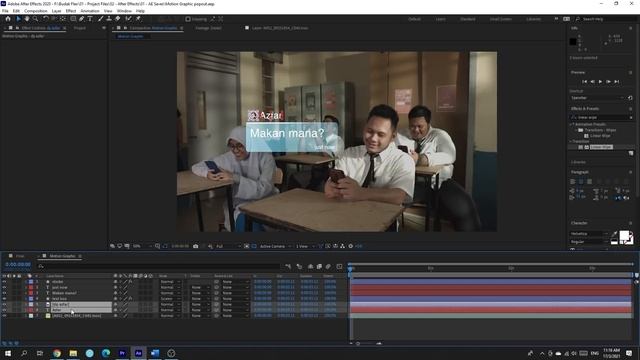Select the Eraser tool
The height and width of the screenshot is (360, 640).
pyautogui.click(x=118, y=19)
